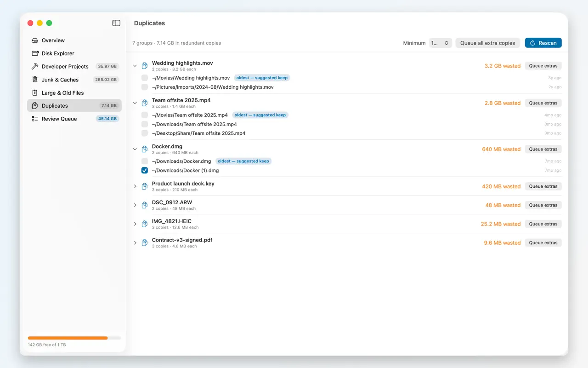This screenshot has width=588, height=368.
Task: Collapse the Wedding highlights.mov group
Action: coord(135,66)
